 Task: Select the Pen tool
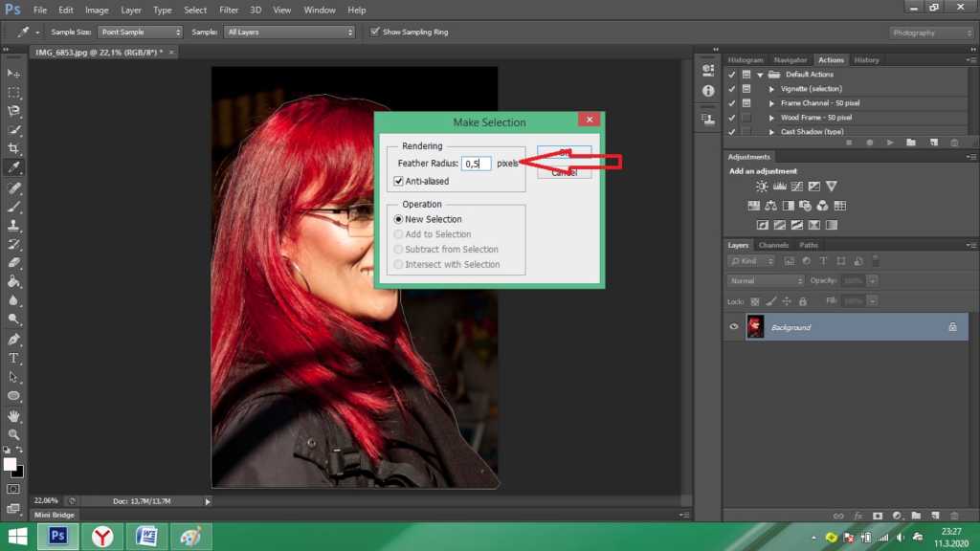click(13, 340)
